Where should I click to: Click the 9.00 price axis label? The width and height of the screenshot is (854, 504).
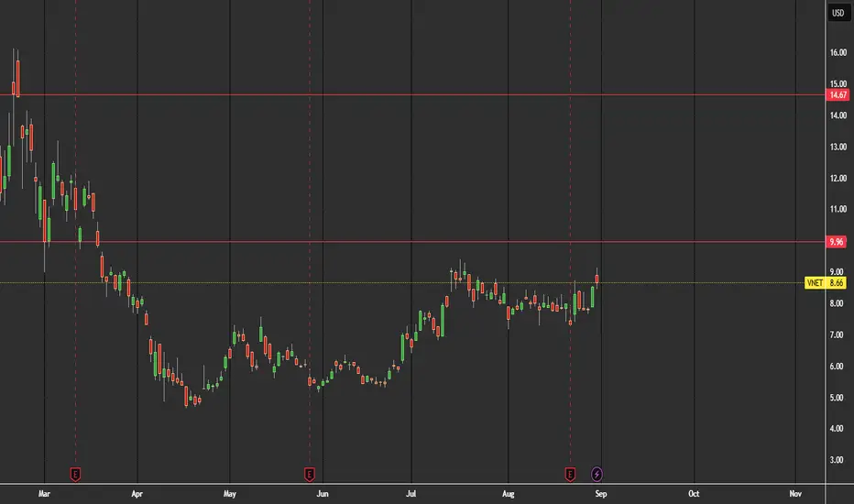coord(837,272)
